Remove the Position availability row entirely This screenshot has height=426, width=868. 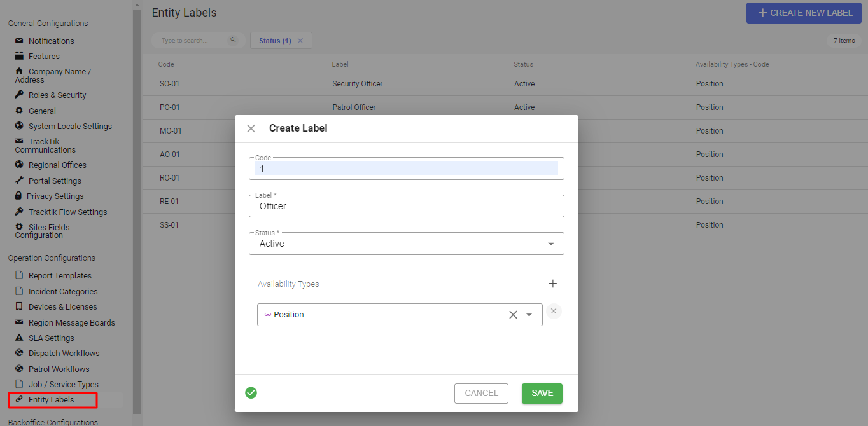tap(553, 311)
